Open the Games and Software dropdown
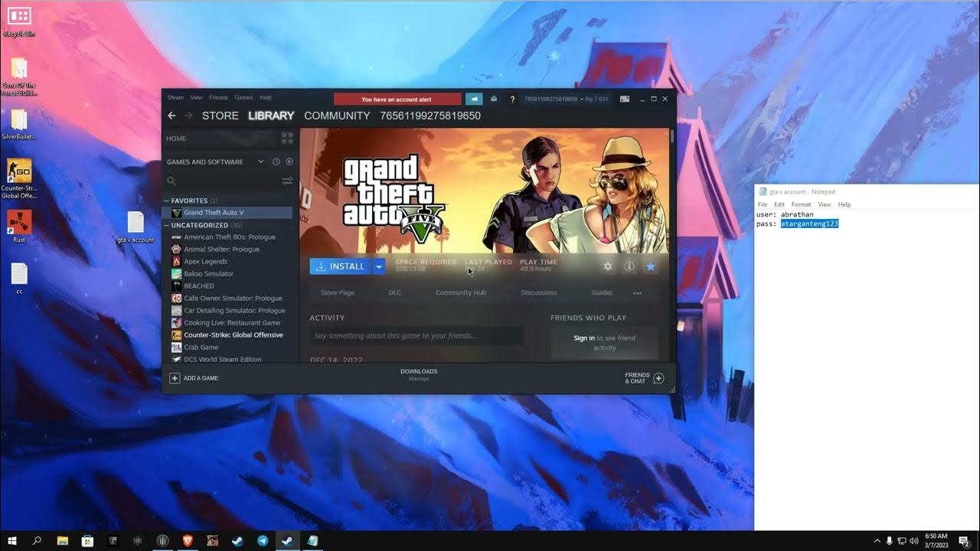This screenshot has width=980, height=551. click(x=261, y=161)
